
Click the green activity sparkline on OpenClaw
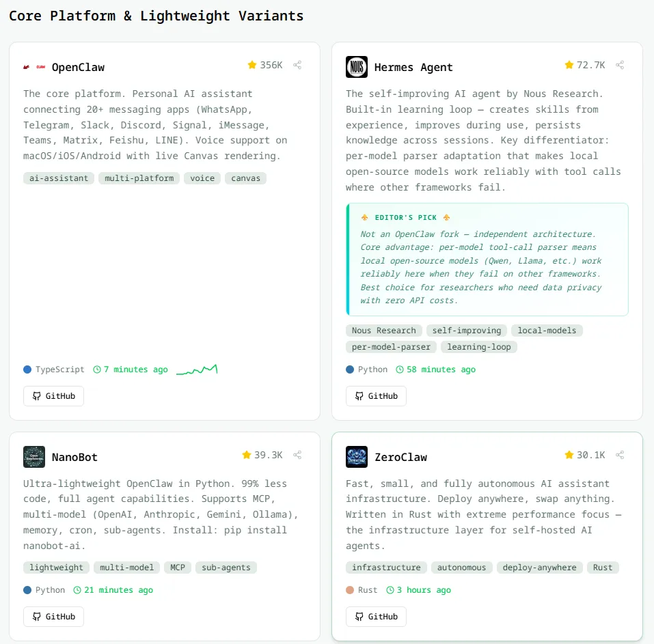click(197, 369)
